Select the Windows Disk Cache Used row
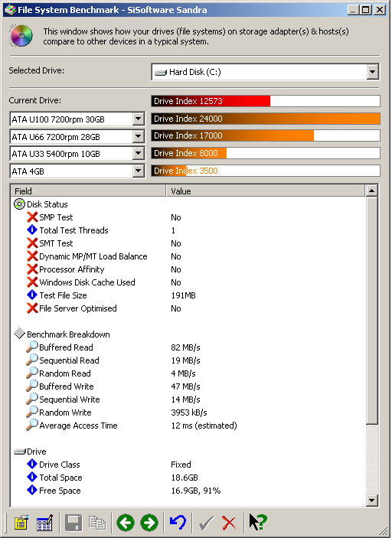Screen dimensions: 392x538 (x=188, y=282)
